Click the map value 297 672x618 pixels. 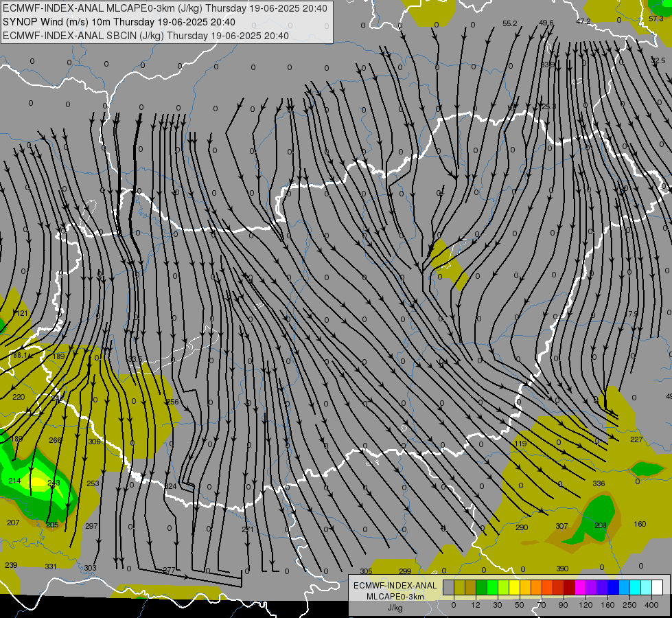(91, 526)
